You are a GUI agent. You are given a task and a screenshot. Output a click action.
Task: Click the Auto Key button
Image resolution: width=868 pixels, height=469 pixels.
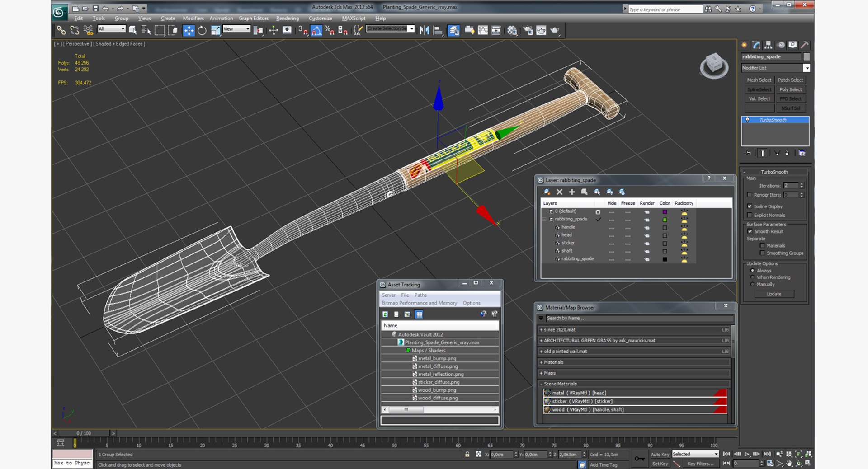pos(660,455)
